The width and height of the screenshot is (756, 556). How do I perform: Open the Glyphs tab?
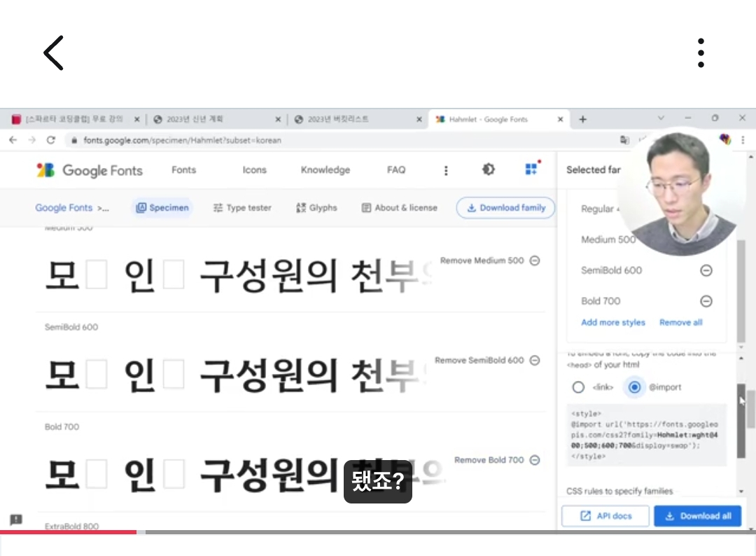coord(316,208)
